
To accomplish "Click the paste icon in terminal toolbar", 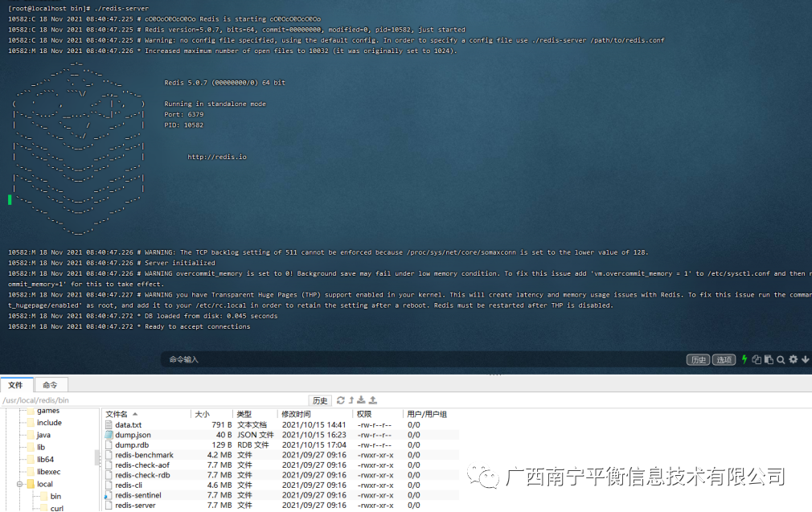I will 769,359.
